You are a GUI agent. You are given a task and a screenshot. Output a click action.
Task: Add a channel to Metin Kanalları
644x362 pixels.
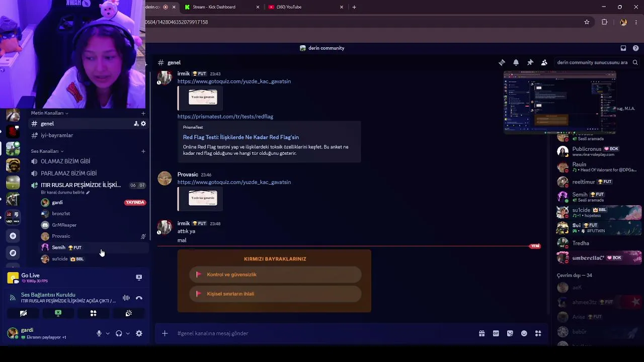pyautogui.click(x=143, y=113)
